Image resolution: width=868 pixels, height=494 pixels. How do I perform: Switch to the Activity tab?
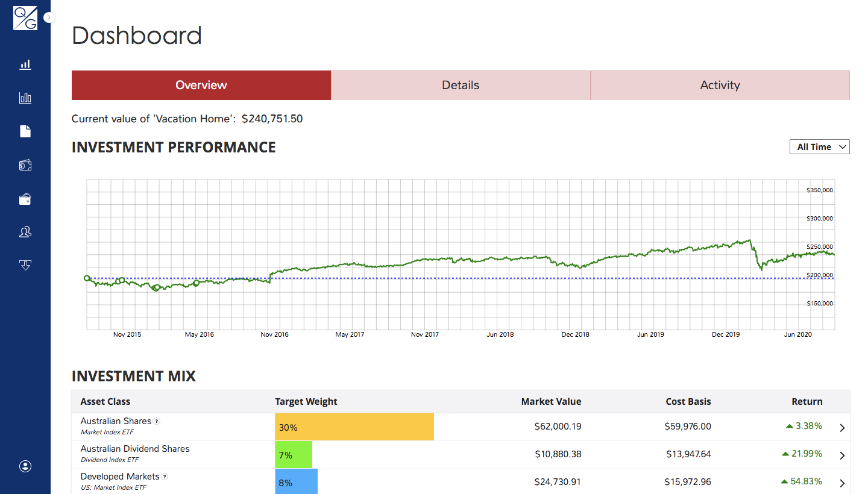[x=720, y=85]
